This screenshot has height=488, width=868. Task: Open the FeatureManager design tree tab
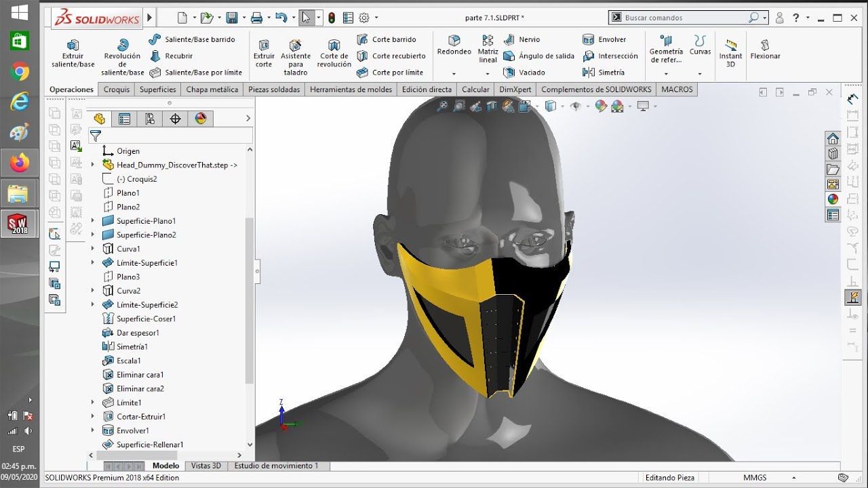(100, 119)
